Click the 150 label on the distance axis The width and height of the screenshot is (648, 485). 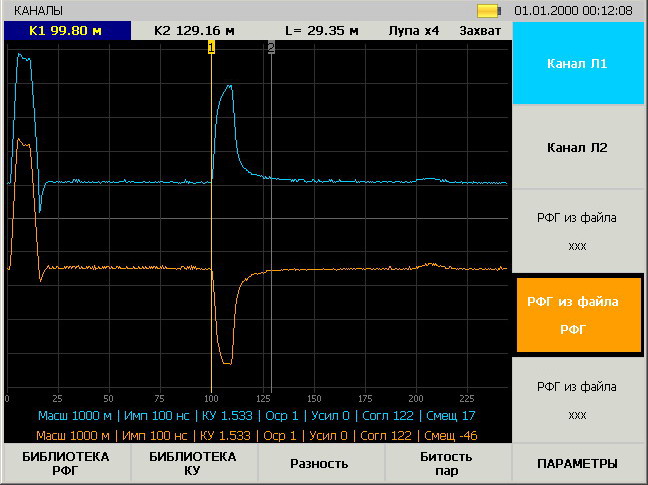point(314,399)
